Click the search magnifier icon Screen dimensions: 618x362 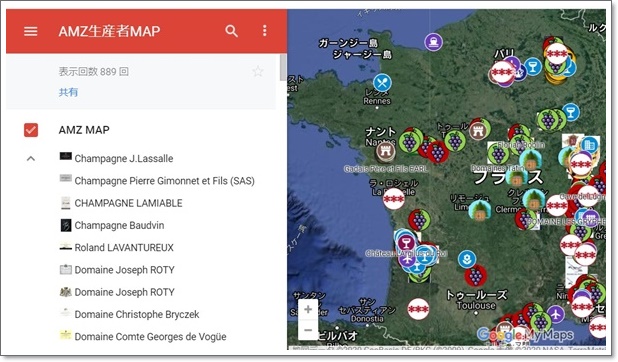231,31
